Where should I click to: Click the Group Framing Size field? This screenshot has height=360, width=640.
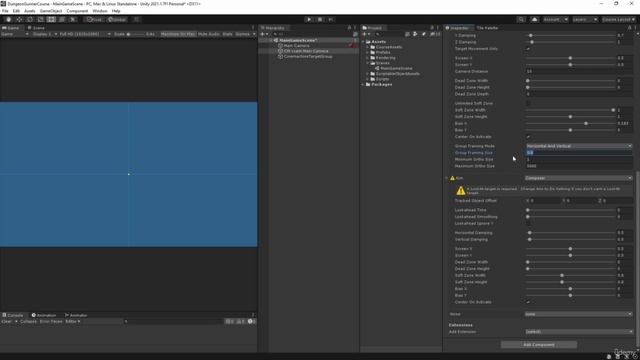579,153
